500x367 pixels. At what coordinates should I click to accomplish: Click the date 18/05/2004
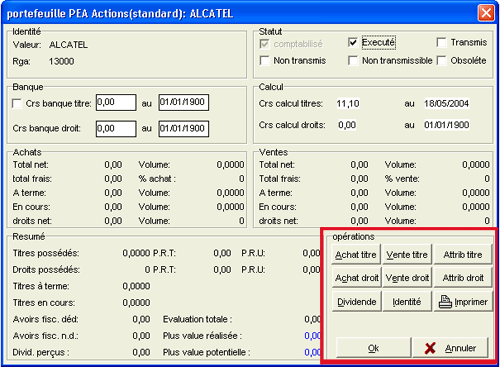click(x=446, y=104)
